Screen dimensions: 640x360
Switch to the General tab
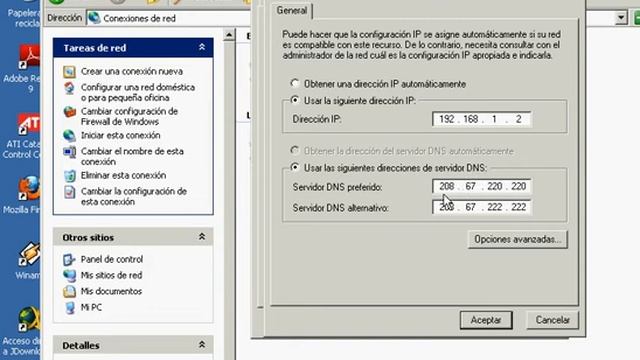pos(292,11)
